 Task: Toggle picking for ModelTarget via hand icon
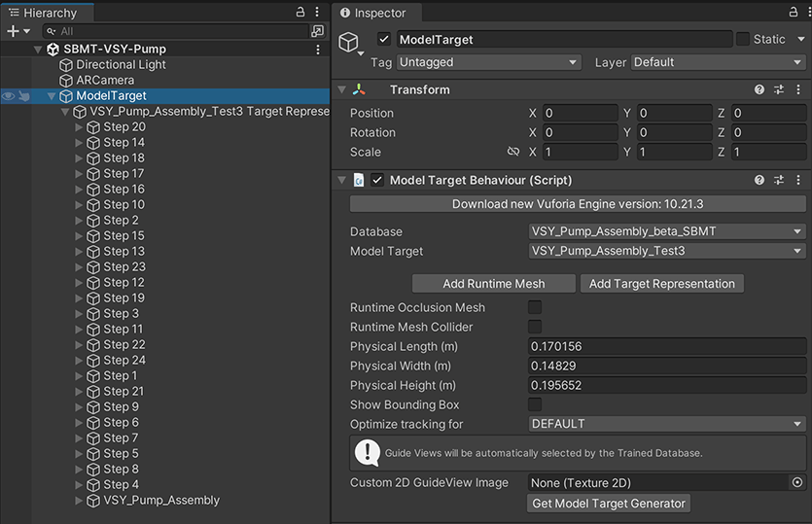23,96
